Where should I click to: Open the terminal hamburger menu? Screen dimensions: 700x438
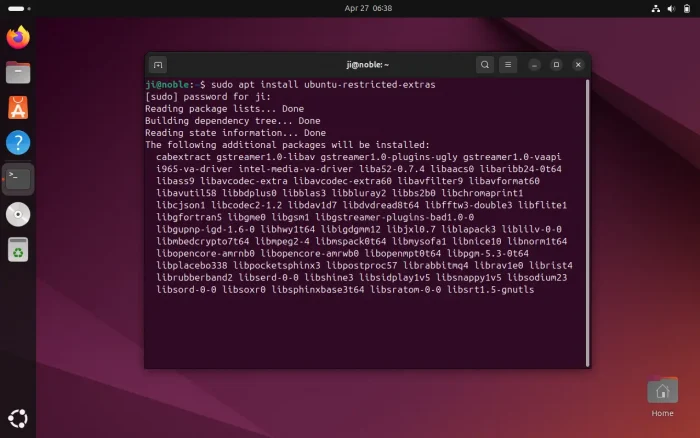point(509,65)
